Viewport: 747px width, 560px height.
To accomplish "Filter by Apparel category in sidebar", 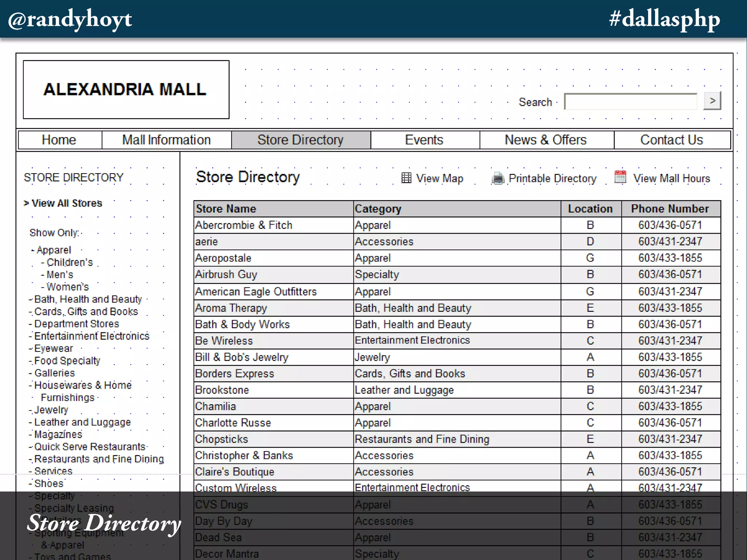I will coord(54,250).
